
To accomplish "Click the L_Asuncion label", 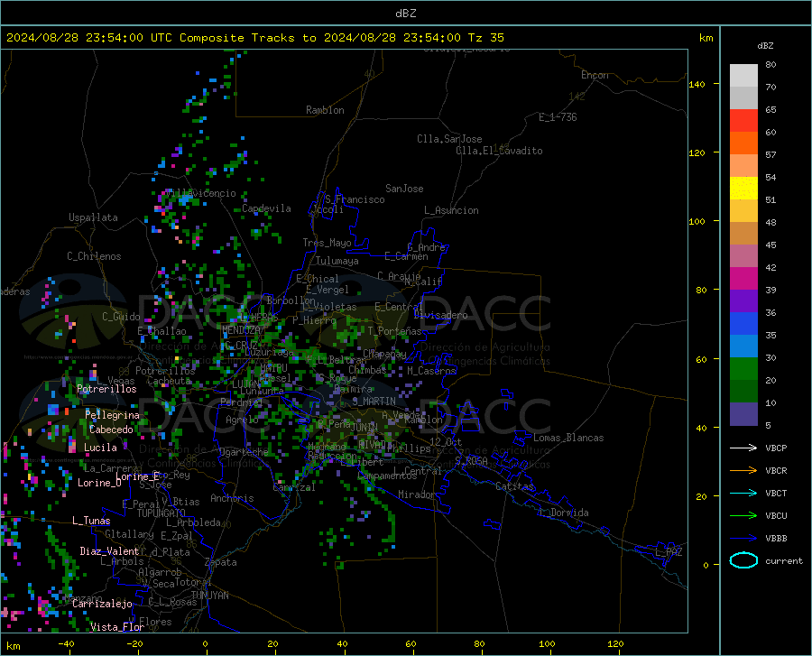I will (x=452, y=210).
